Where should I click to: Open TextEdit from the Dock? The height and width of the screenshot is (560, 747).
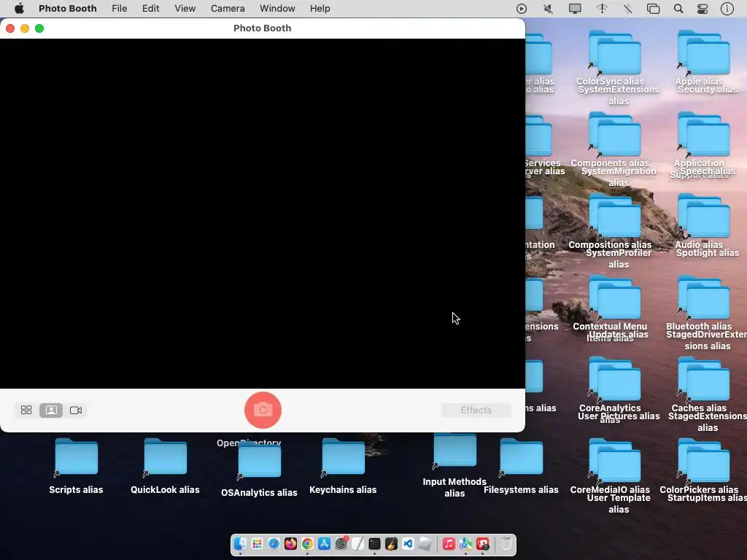coord(357,543)
